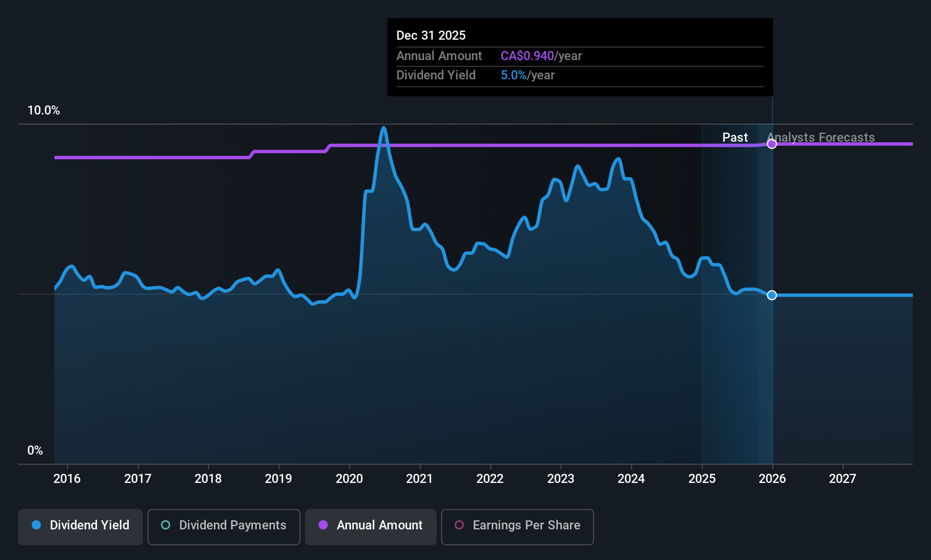
Task: Click the Earnings Per Share circle icon
Action: tap(459, 525)
